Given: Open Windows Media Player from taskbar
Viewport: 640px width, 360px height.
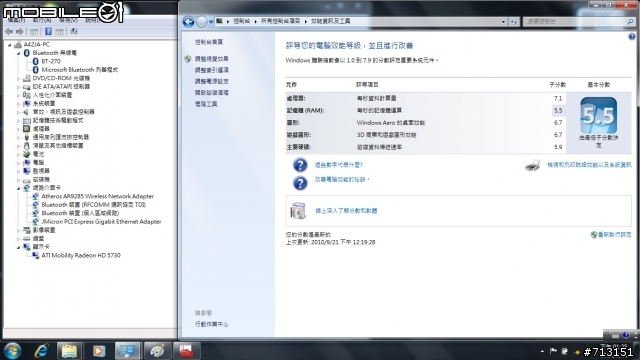Looking at the screenshot, I should (x=98, y=351).
